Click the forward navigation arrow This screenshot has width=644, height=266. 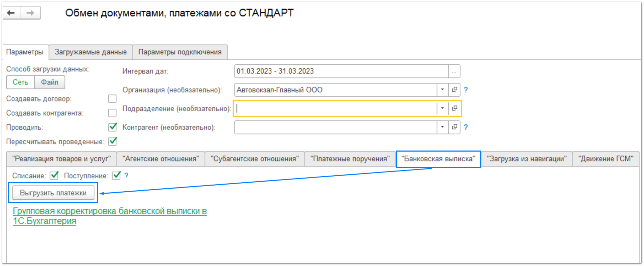tap(30, 13)
